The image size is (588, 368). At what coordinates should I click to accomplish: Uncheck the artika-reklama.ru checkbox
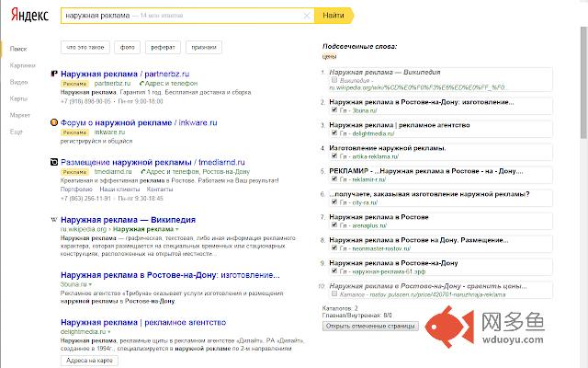click(334, 155)
